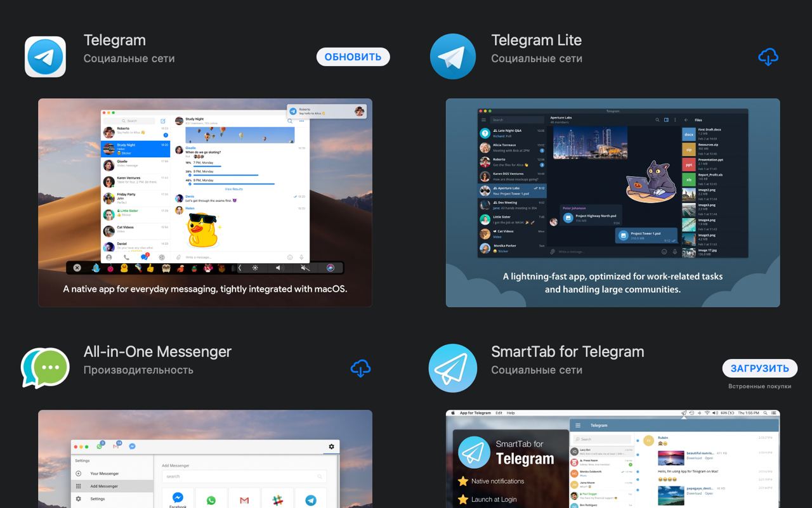This screenshot has height=508, width=812.
Task: Click 'Социальные сети' under Telegram
Action: pyautogui.click(x=129, y=58)
